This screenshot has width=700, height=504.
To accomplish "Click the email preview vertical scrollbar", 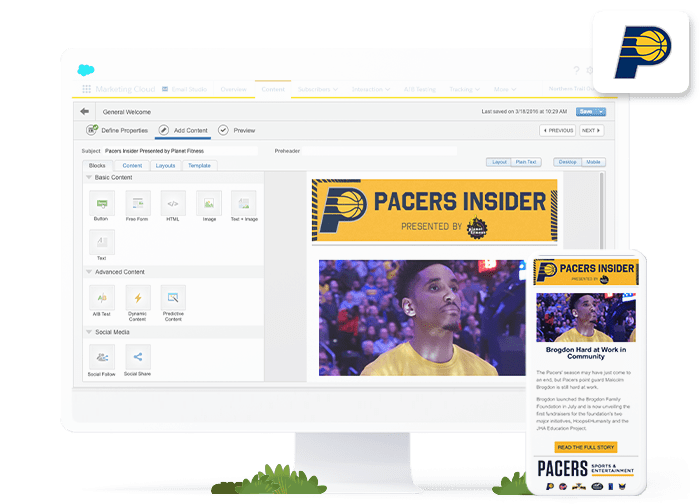I will click(601, 211).
